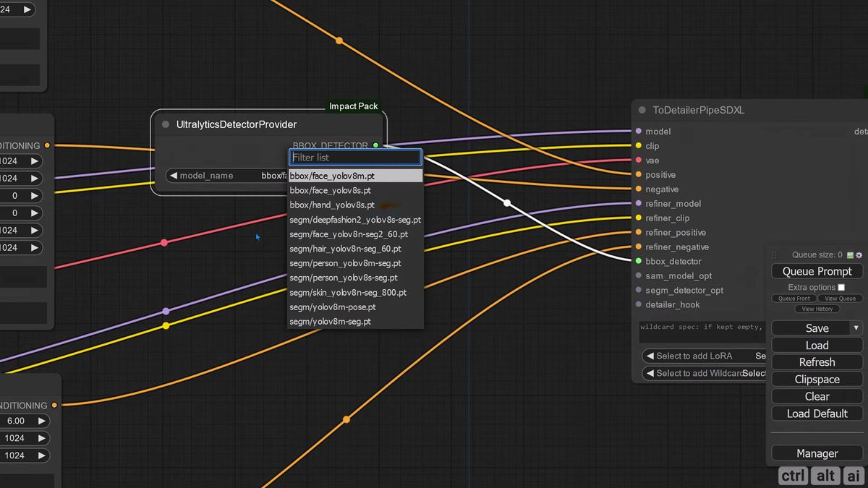Viewport: 868px width, 488px height.
Task: Collapse the ToDetailerPipeSDXL node using its title dot
Action: click(x=642, y=110)
